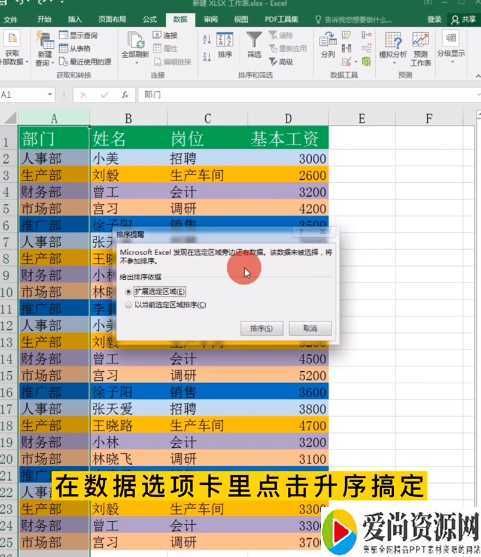The width and height of the screenshot is (481, 557).
Task: Switch to the 页面布局 page layout tab
Action: tap(112, 20)
